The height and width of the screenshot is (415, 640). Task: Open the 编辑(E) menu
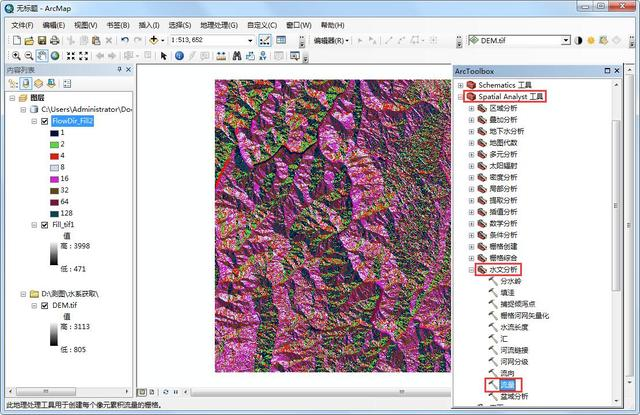[54, 25]
